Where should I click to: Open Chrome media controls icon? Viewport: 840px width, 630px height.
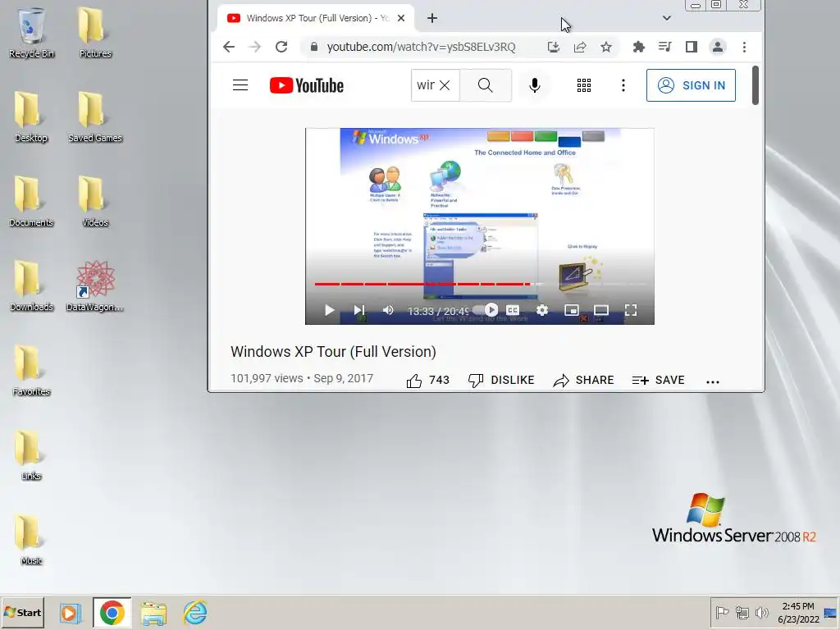click(x=664, y=47)
